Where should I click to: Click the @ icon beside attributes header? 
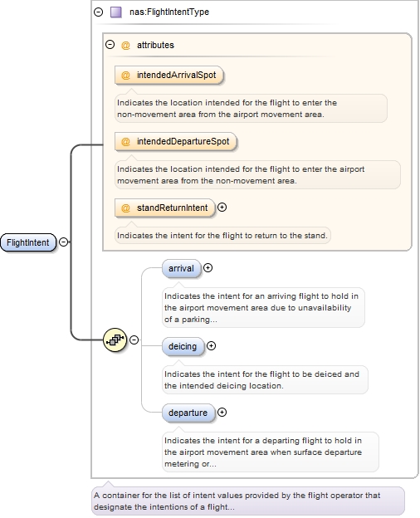[x=125, y=46]
